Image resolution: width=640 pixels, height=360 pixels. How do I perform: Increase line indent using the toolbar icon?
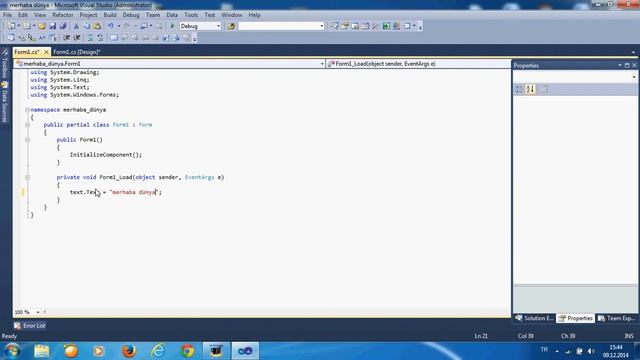coord(77,38)
